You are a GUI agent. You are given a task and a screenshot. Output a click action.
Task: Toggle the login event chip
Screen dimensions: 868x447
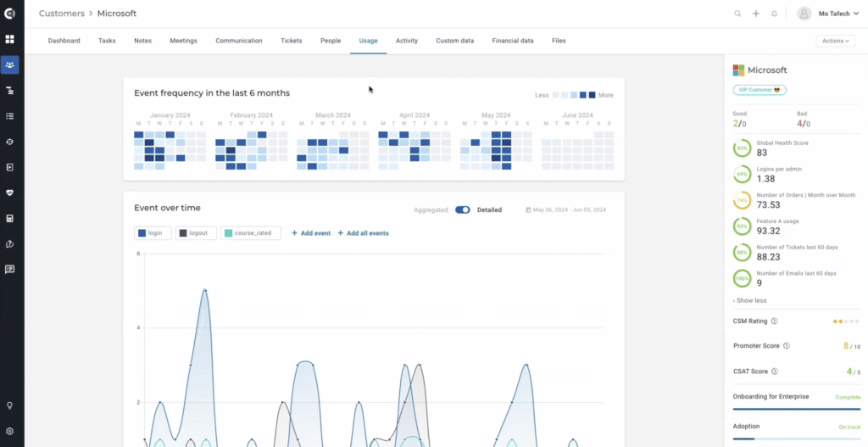153,233
